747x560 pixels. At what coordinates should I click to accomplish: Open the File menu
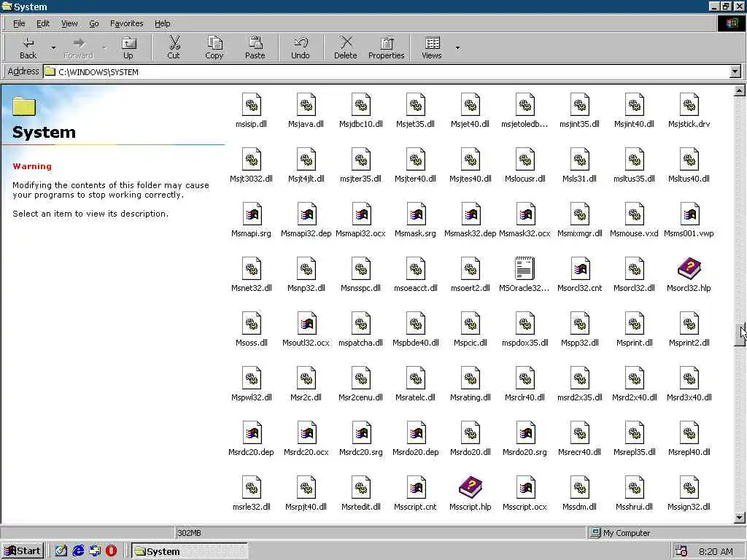(18, 23)
